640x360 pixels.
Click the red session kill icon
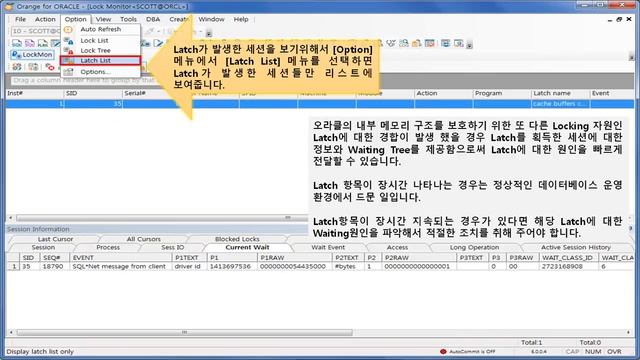[x=49, y=67]
